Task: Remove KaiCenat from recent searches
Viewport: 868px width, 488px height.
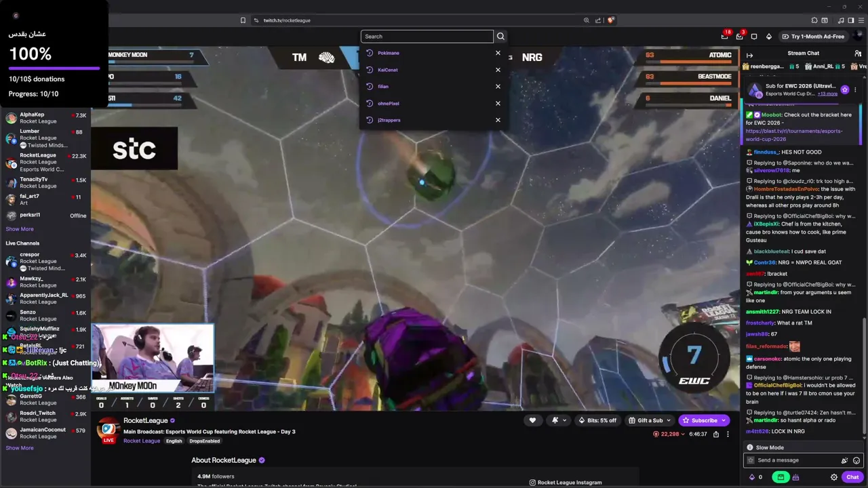Action: (x=498, y=70)
